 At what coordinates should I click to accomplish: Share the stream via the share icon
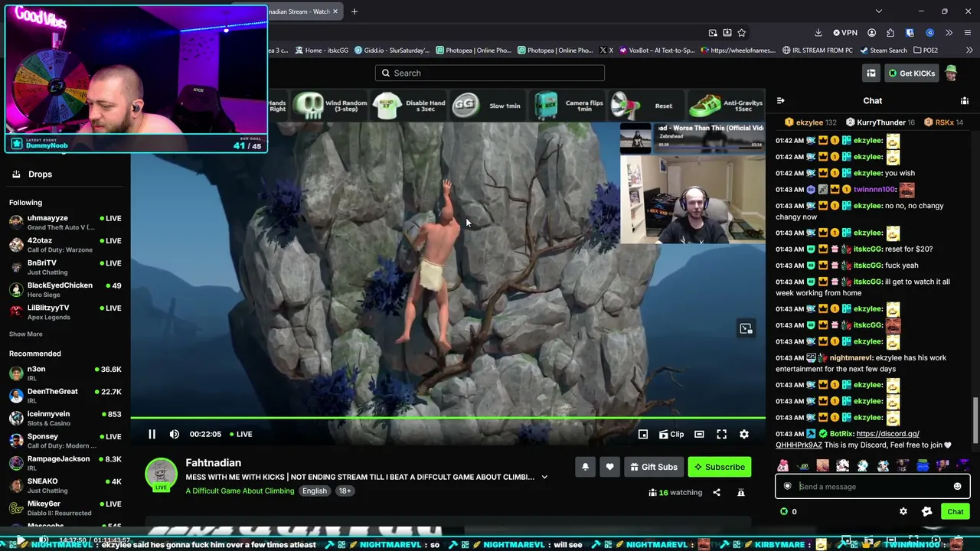pos(717,492)
